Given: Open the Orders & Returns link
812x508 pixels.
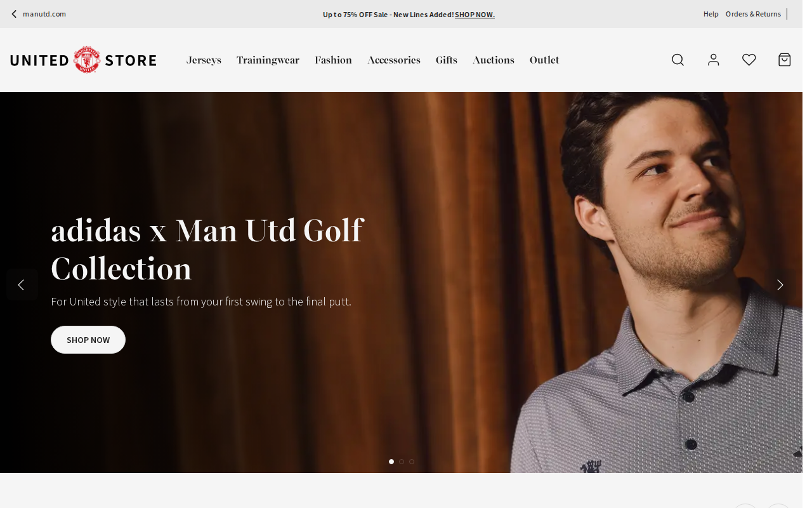Looking at the screenshot, I should click(753, 14).
